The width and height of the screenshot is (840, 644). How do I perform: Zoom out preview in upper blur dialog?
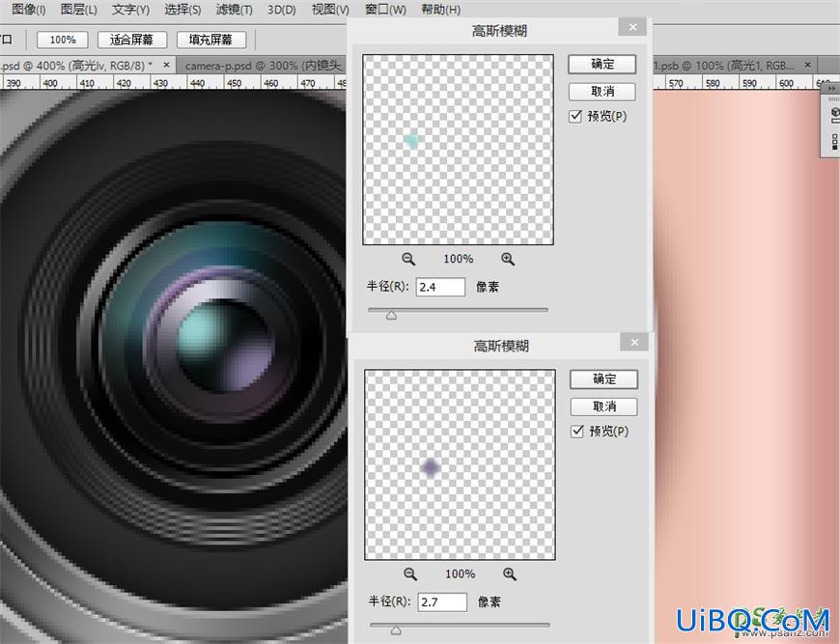coord(408,260)
